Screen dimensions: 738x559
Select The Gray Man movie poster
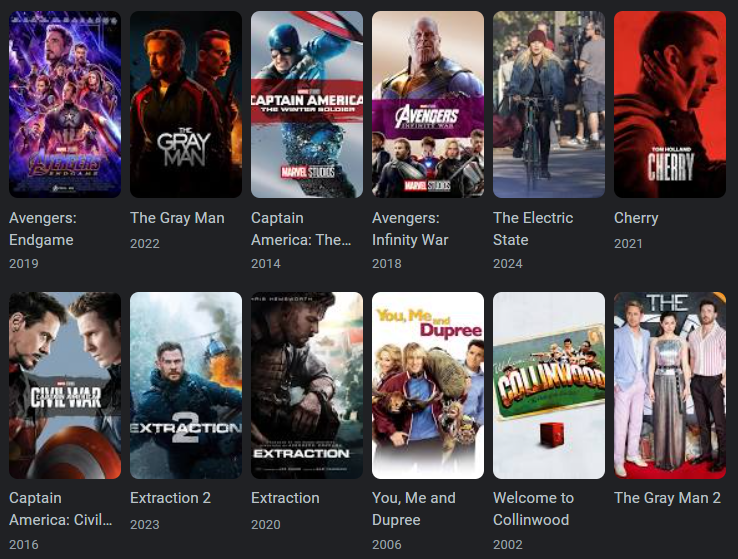[x=186, y=104]
